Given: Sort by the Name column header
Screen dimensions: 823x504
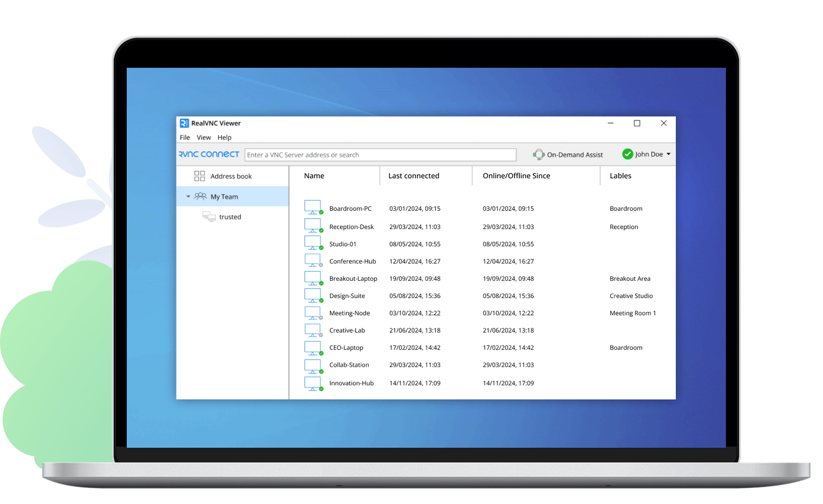Looking at the screenshot, I should 314,176.
